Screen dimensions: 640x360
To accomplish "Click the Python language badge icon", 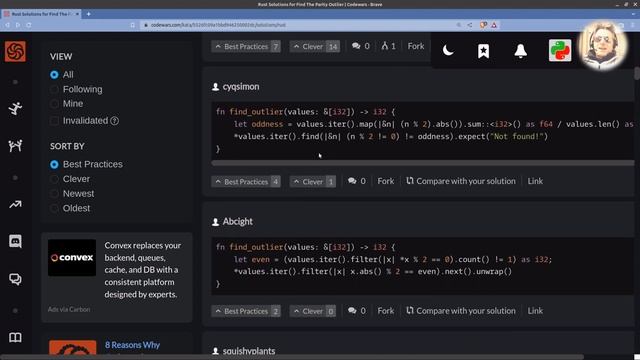I will pyautogui.click(x=560, y=51).
